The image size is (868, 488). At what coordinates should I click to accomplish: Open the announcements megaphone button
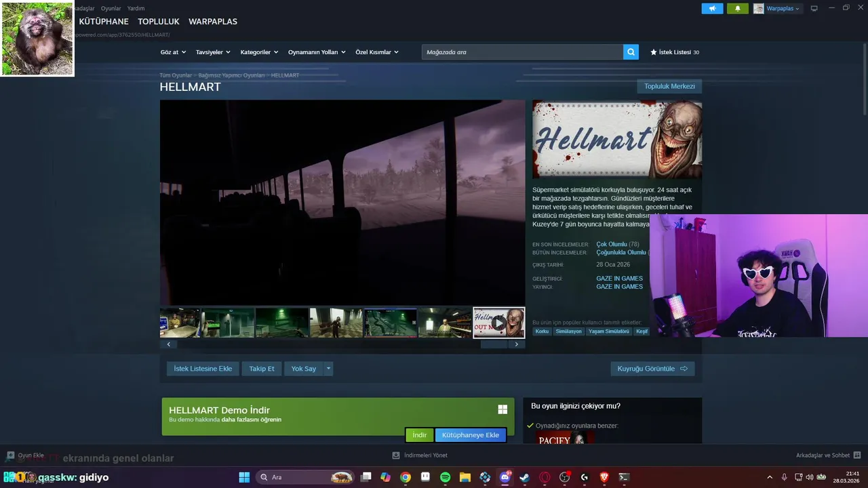click(x=712, y=8)
